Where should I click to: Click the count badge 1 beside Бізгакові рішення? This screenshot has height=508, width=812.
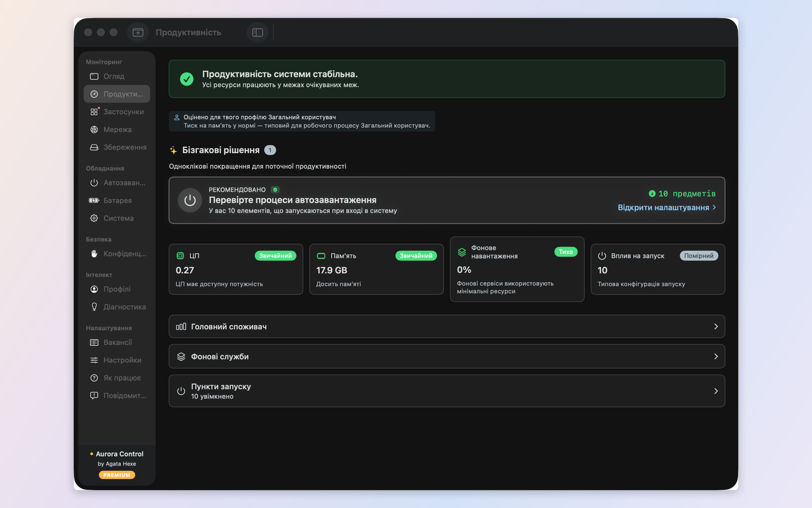pyautogui.click(x=270, y=150)
